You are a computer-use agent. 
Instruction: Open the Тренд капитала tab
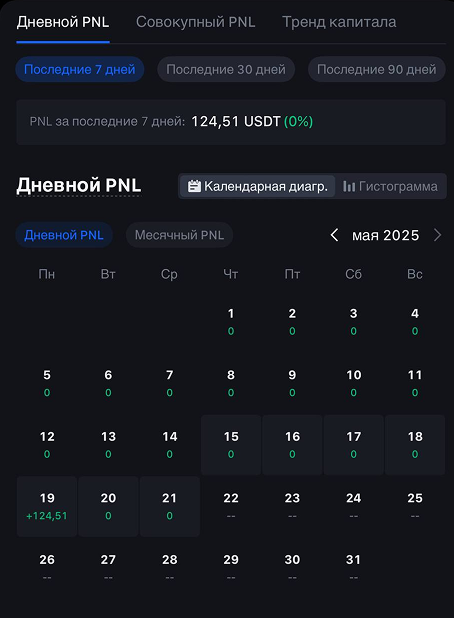pyautogui.click(x=339, y=22)
